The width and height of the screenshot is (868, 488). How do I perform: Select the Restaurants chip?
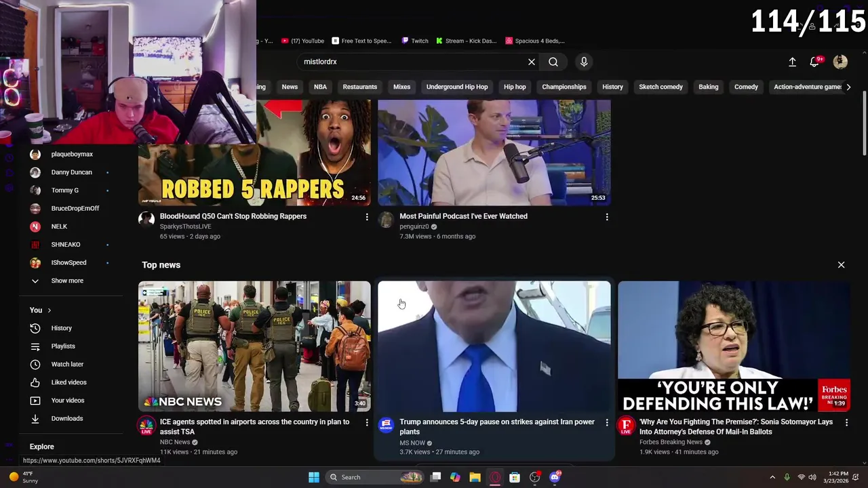click(x=359, y=87)
